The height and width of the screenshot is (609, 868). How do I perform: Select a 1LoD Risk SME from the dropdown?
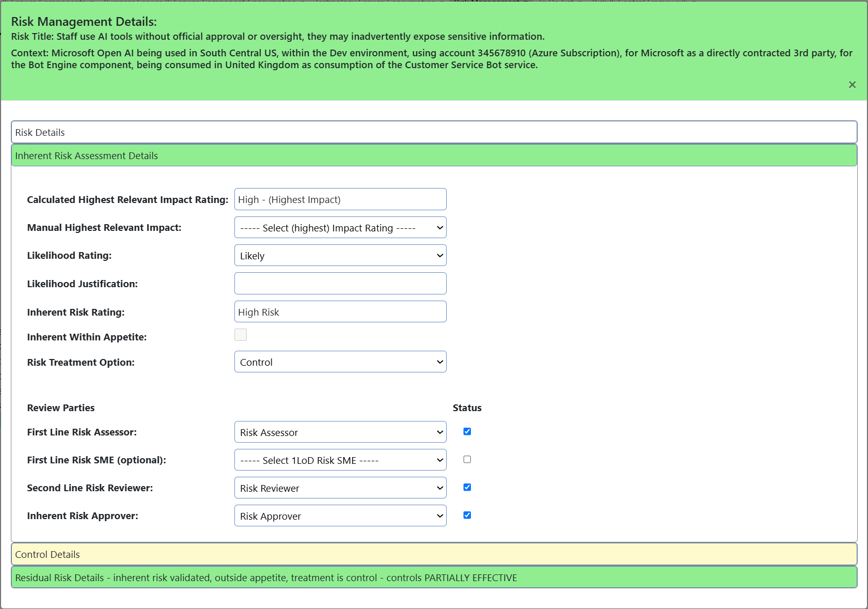tap(340, 460)
